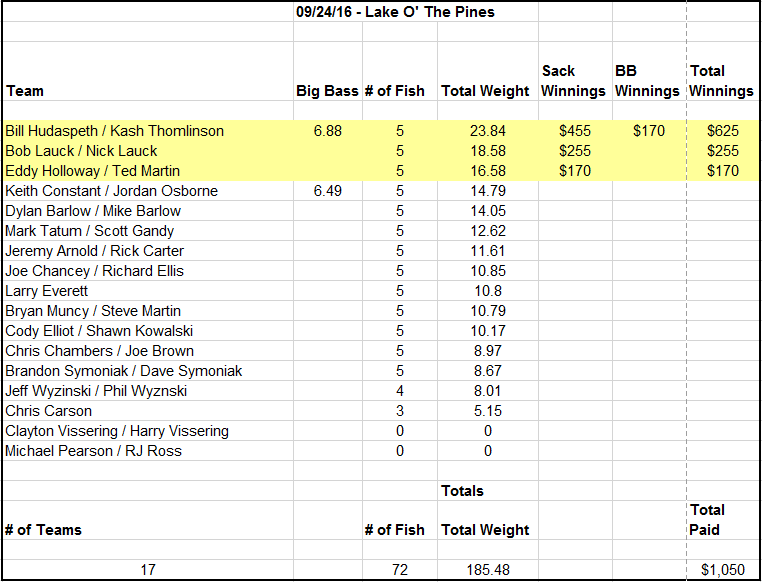Click Bill Hudaspeth / Kash Thomlinson team cell
Image resolution: width=762 pixels, height=582 pixels.
(x=148, y=131)
